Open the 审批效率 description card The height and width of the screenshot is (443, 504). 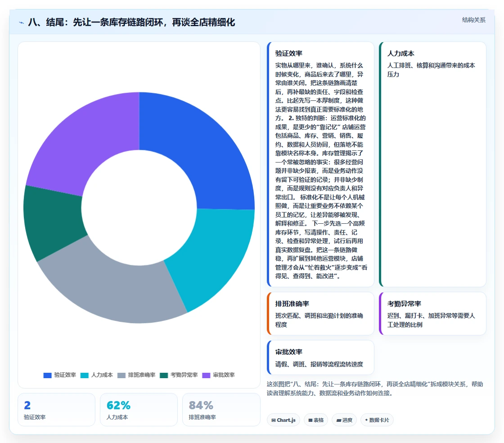point(320,357)
